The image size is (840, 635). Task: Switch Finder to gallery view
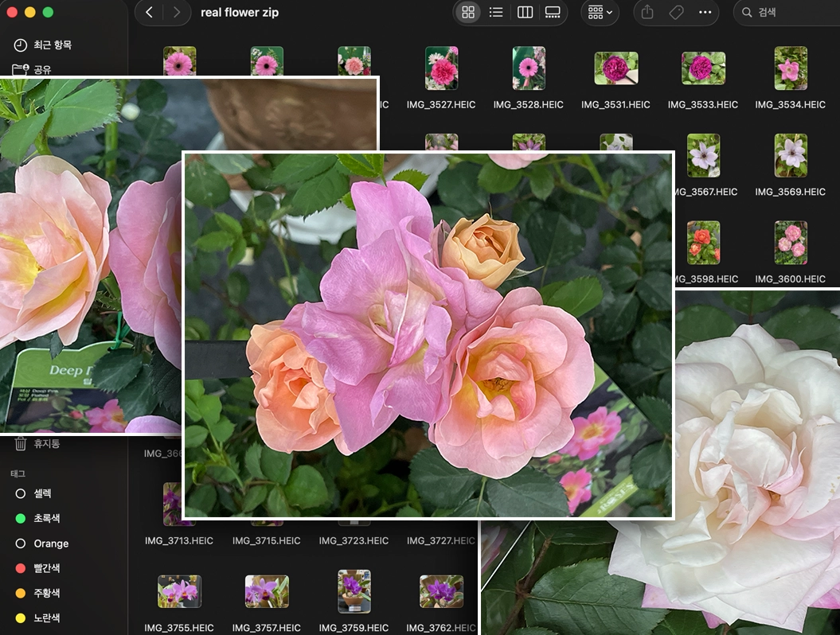click(x=553, y=12)
